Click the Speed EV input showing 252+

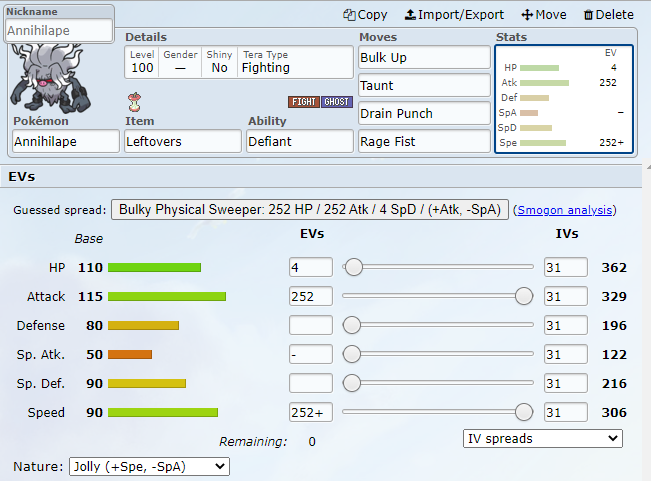click(311, 412)
